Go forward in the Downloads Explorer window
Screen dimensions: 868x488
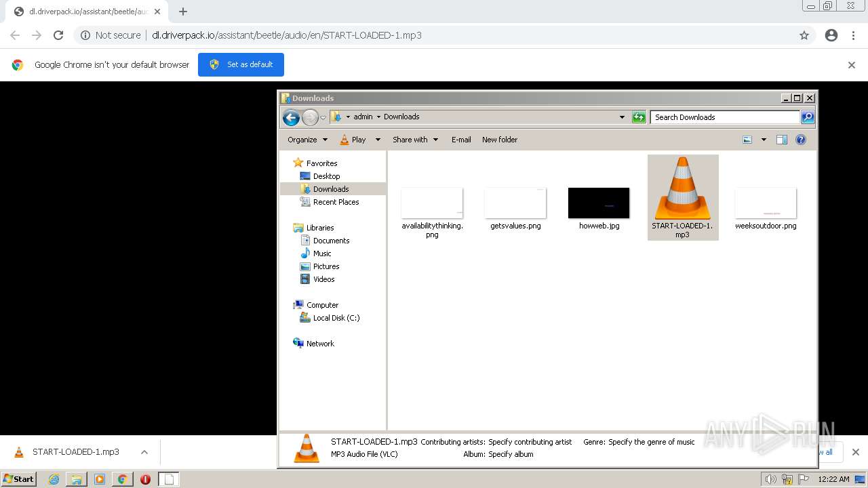(310, 117)
